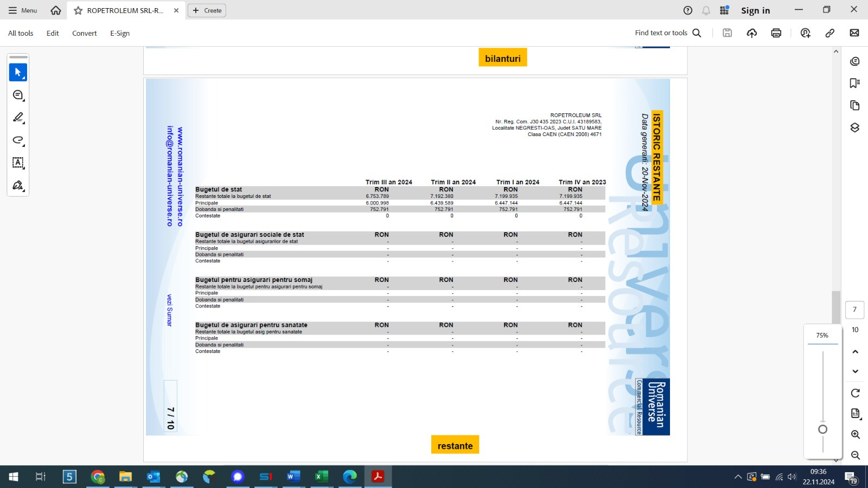The height and width of the screenshot is (488, 868).
Task: Open the page display settings icon
Action: tap(856, 414)
